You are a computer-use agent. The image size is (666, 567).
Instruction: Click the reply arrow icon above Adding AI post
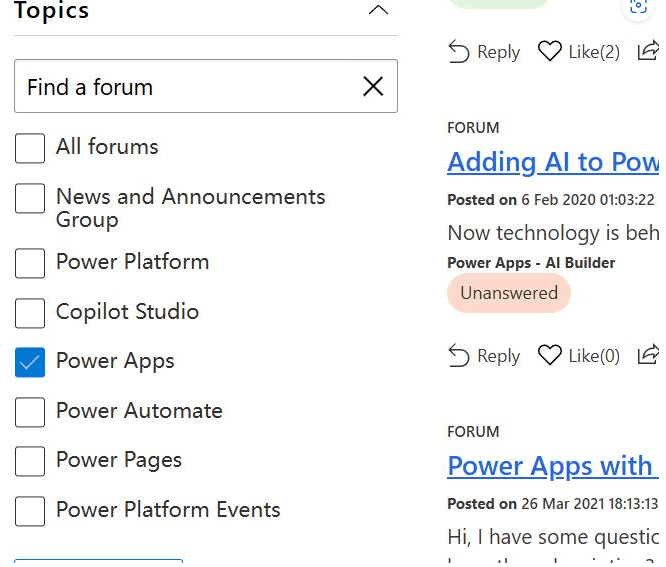(459, 52)
